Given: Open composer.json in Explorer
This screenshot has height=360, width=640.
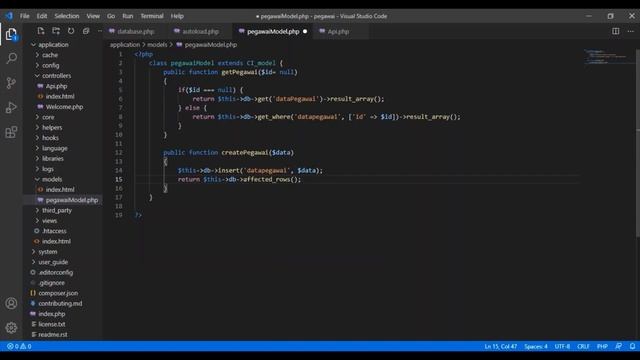Looking at the screenshot, I should pyautogui.click(x=58, y=293).
